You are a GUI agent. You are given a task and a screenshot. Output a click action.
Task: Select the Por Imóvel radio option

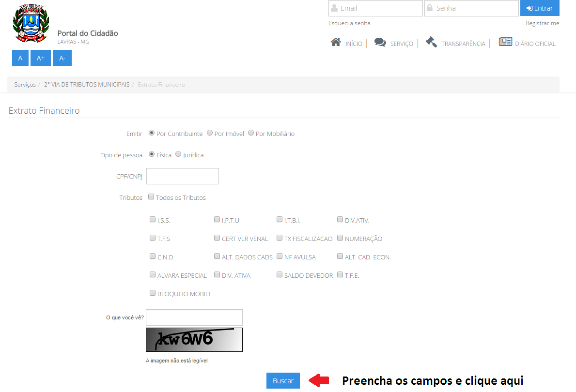pos(209,133)
